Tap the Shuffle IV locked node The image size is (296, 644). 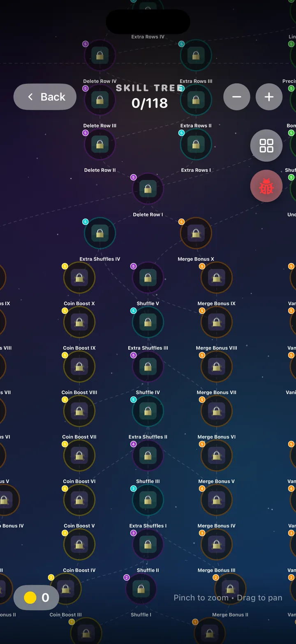coord(148,366)
